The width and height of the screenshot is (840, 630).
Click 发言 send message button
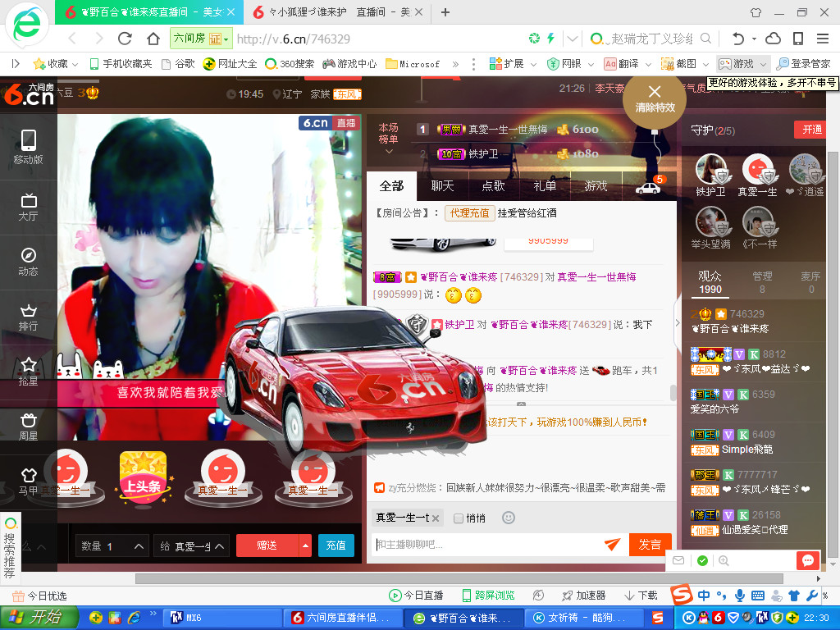pyautogui.click(x=650, y=545)
